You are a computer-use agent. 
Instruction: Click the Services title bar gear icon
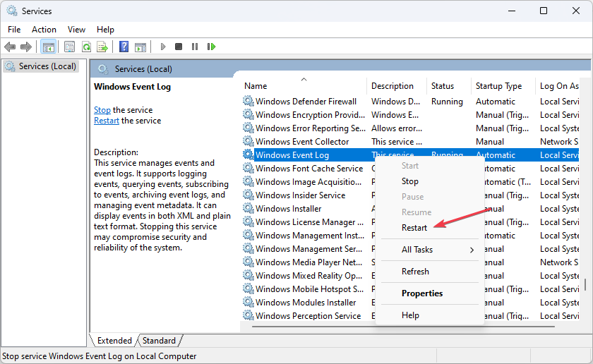pyautogui.click(x=12, y=11)
